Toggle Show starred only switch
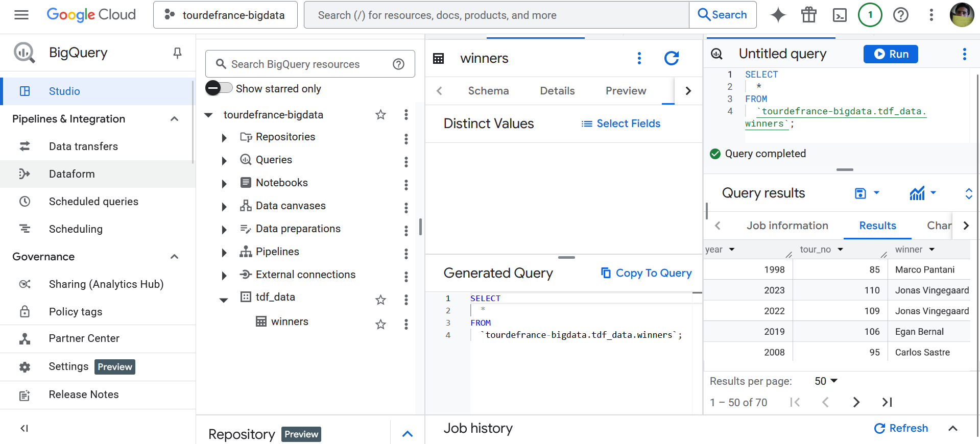This screenshot has width=980, height=444. [219, 88]
